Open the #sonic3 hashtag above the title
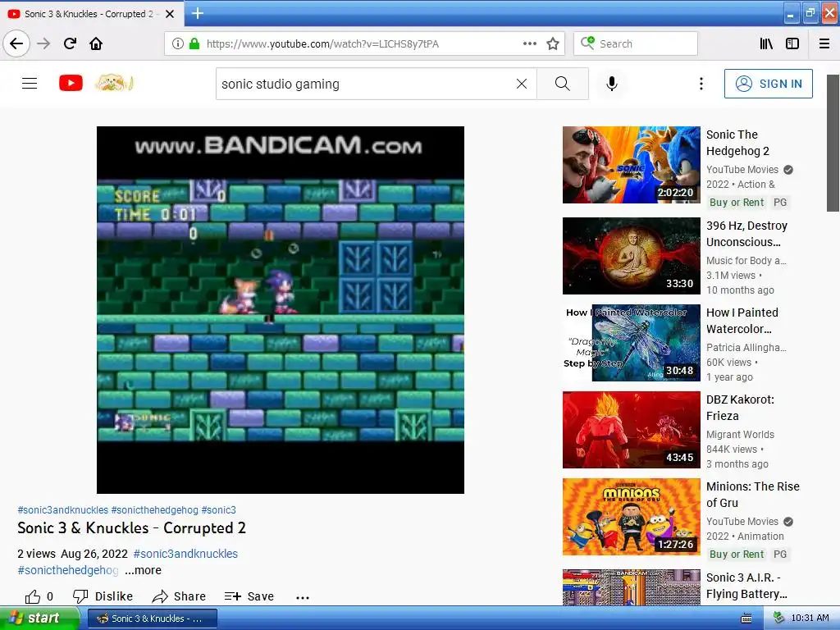Image resolution: width=840 pixels, height=630 pixels. pos(218,510)
